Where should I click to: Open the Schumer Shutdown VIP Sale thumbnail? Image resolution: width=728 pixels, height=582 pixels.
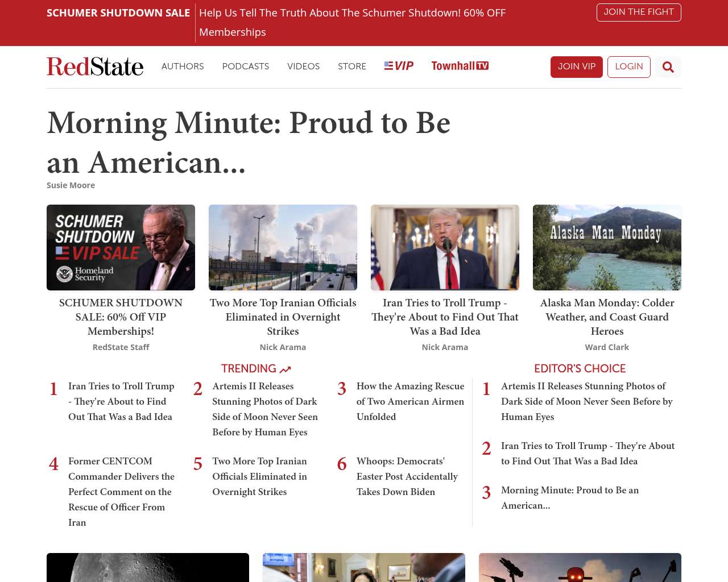click(121, 247)
